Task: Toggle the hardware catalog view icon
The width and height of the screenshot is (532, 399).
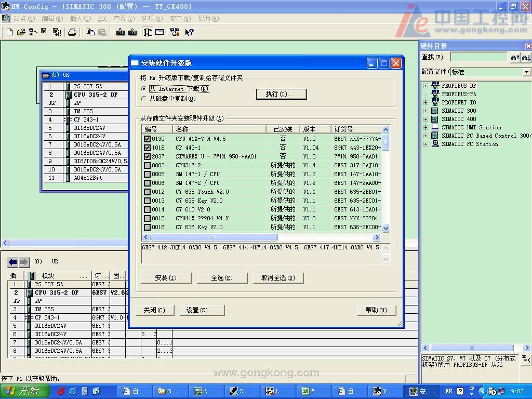Action: (148, 32)
